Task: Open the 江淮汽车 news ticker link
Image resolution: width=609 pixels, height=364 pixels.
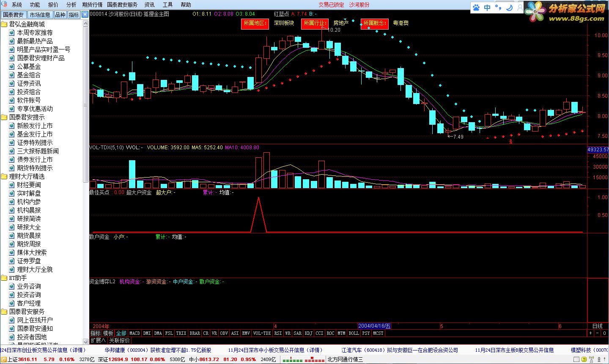Action: [400, 350]
